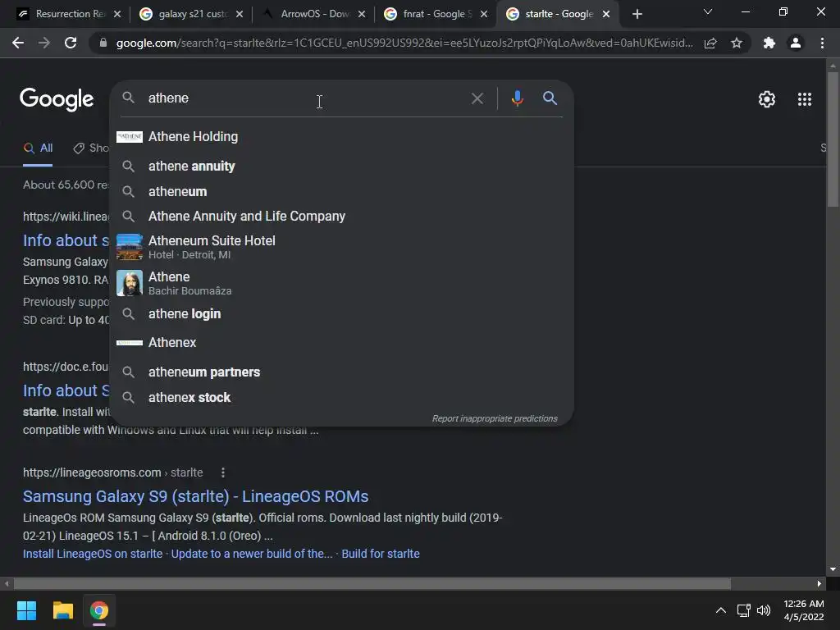Click in the athene search field
The width and height of the screenshot is (840, 630).
tap(305, 98)
